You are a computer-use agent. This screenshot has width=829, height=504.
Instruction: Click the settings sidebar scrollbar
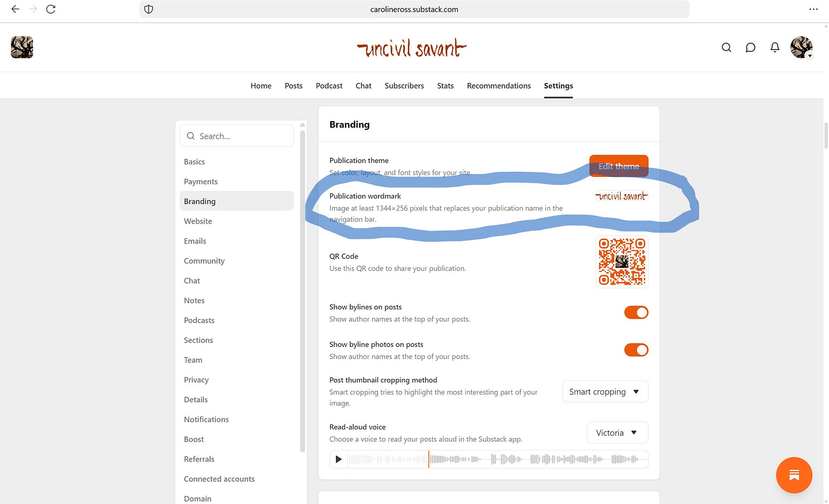click(x=302, y=290)
